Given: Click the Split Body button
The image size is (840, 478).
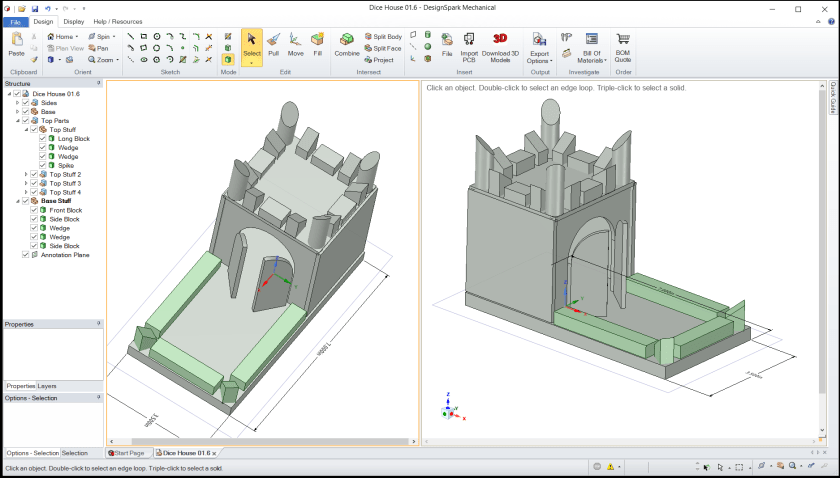Looking at the screenshot, I should pyautogui.click(x=383, y=36).
